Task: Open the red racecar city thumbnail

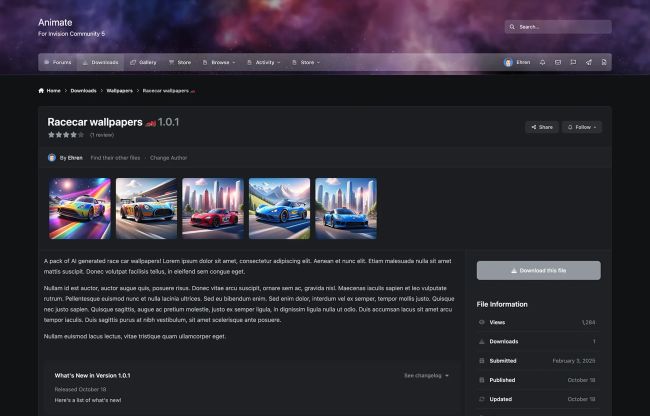Action: [213, 208]
